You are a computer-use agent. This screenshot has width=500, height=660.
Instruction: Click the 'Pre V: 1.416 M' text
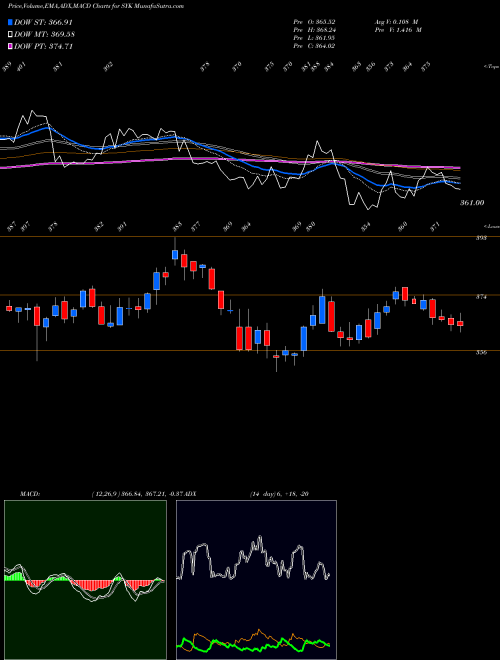pyautogui.click(x=398, y=30)
